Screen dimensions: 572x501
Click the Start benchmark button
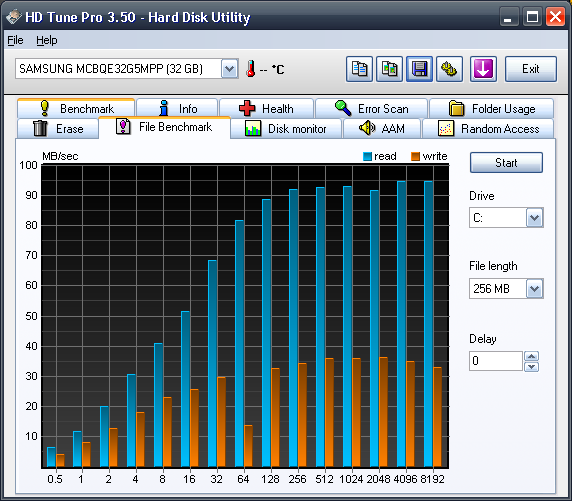pos(506,163)
